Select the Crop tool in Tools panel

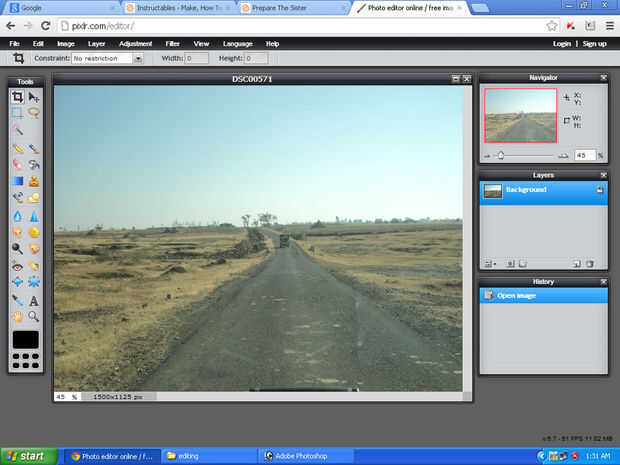click(x=17, y=97)
